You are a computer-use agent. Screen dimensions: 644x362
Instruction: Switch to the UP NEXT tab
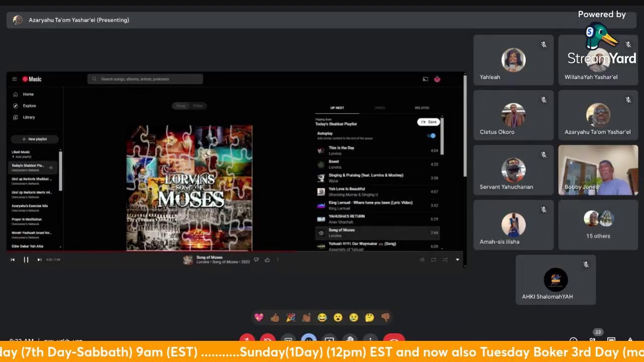(337, 108)
